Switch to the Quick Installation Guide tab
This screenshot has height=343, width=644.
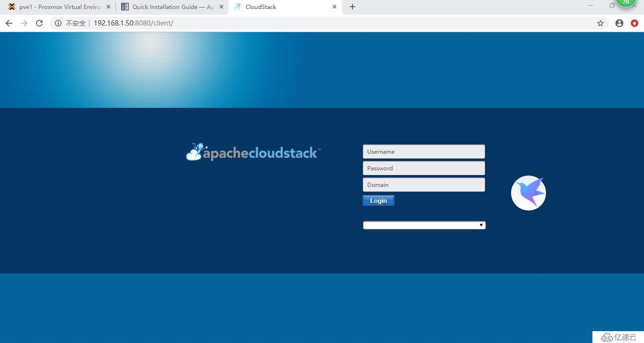point(172,7)
